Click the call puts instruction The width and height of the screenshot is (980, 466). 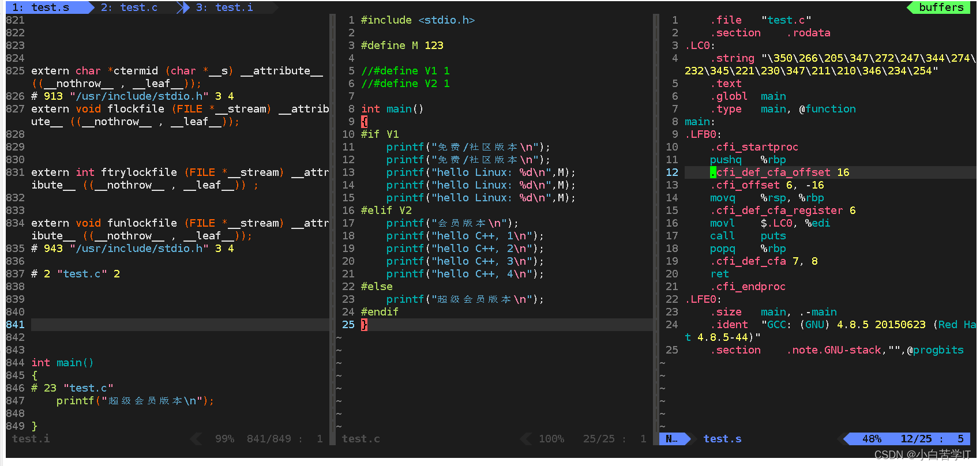748,236
